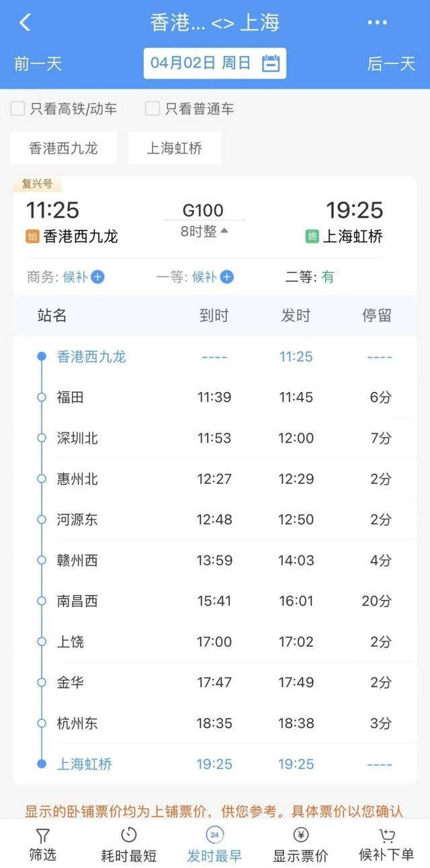Enable the 只看高铁/动车 checkbox
430x868 pixels.
(18, 109)
